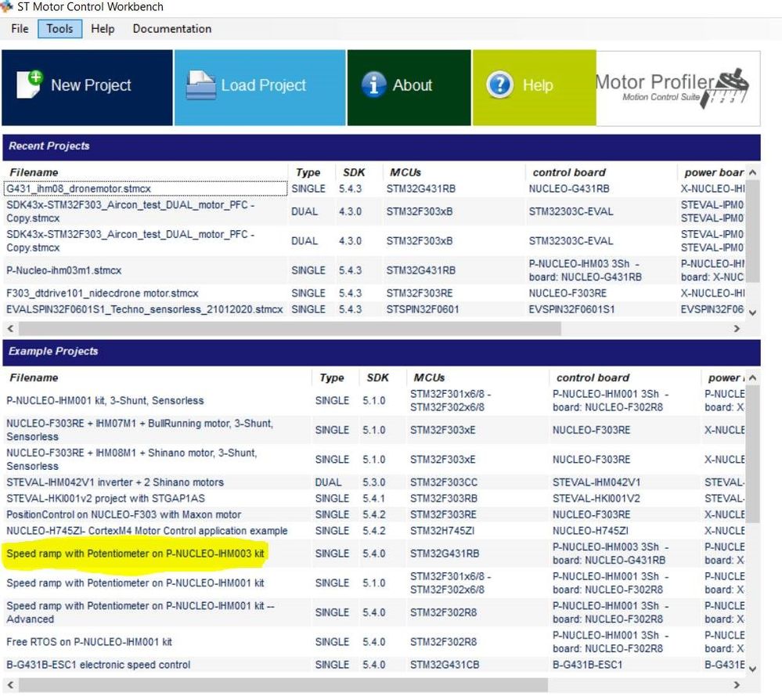Click Recent Projects horizontal scroll left arrow

click(10, 329)
